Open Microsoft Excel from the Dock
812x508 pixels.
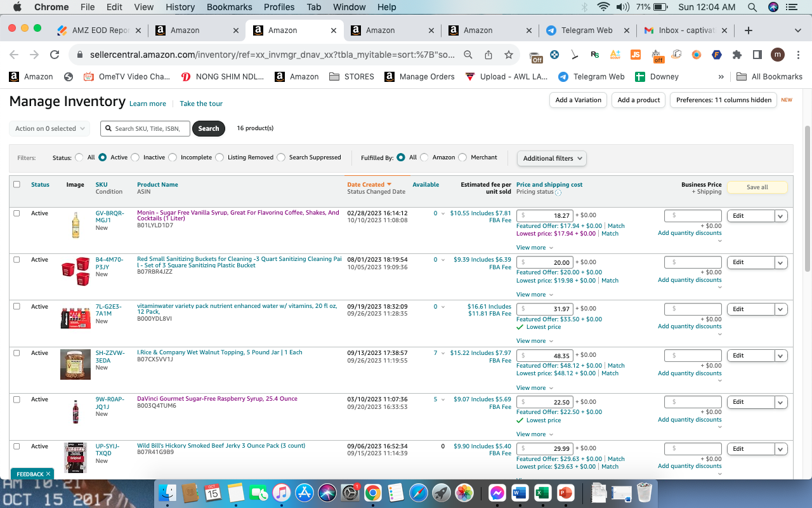coord(542,493)
